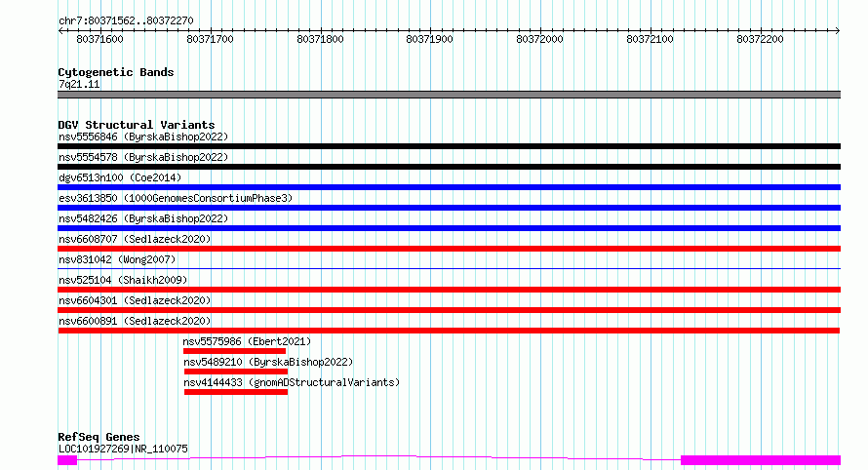Select the black bar for nsv5554578
Screen dimensions: 868x470
point(449,167)
